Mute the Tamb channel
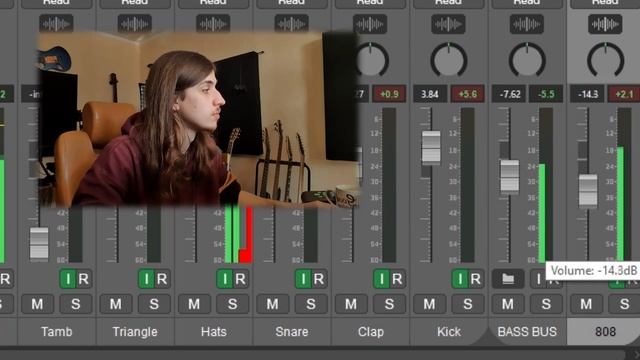 [x=37, y=304]
